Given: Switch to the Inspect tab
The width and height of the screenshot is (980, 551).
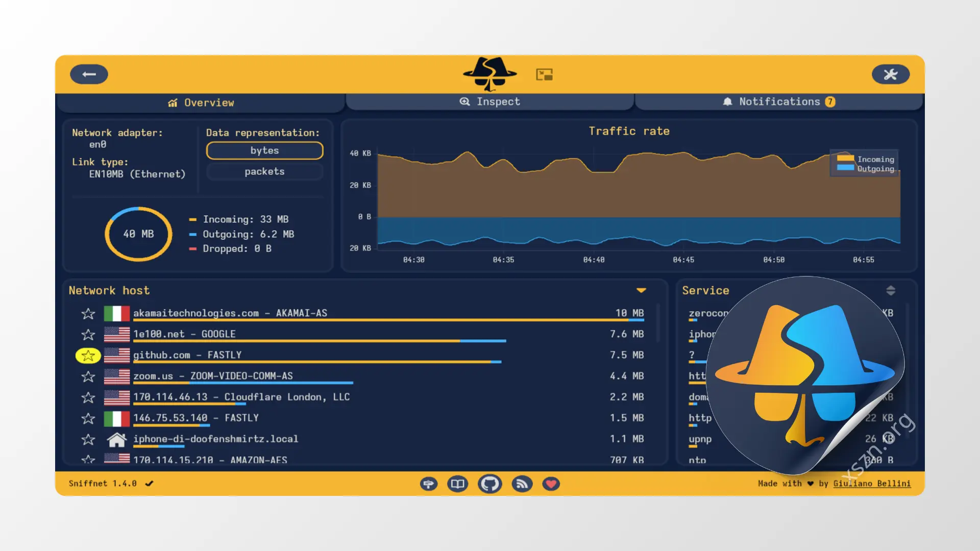Looking at the screenshot, I should click(x=490, y=102).
